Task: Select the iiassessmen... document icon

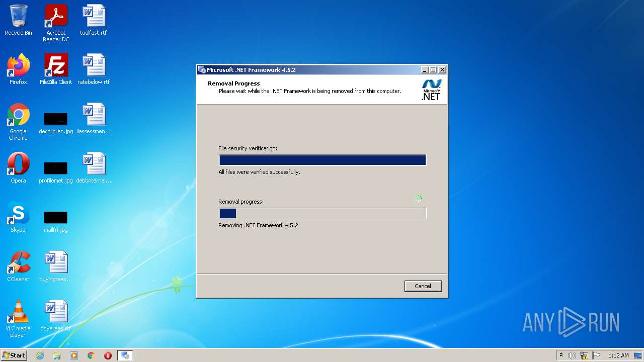Action: pos(94,118)
